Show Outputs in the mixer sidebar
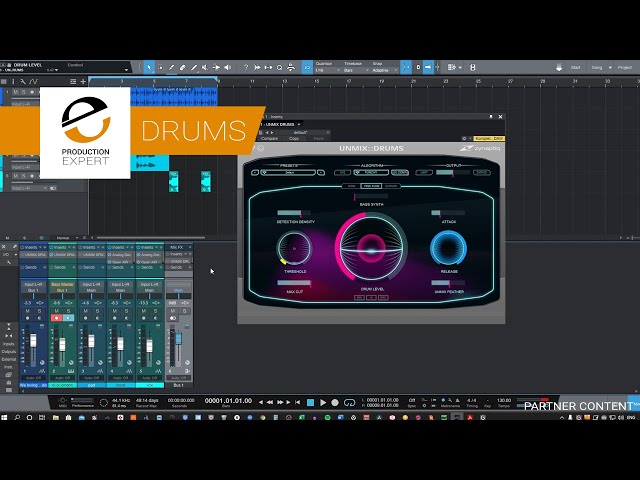The height and width of the screenshot is (480, 640). (x=9, y=352)
